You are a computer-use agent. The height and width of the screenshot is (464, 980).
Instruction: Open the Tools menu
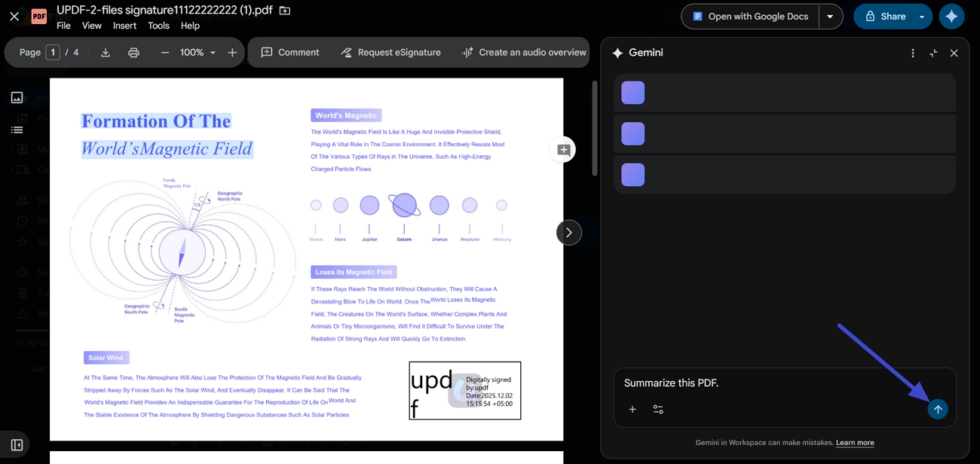pos(158,26)
